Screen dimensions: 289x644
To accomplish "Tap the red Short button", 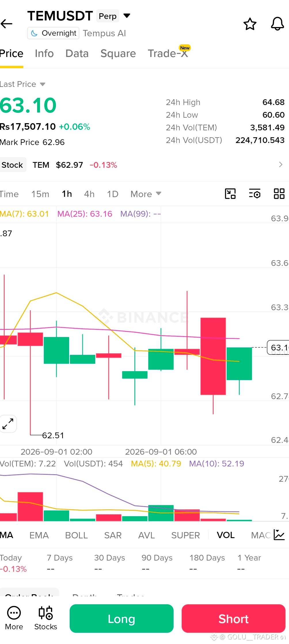I will point(233,618).
